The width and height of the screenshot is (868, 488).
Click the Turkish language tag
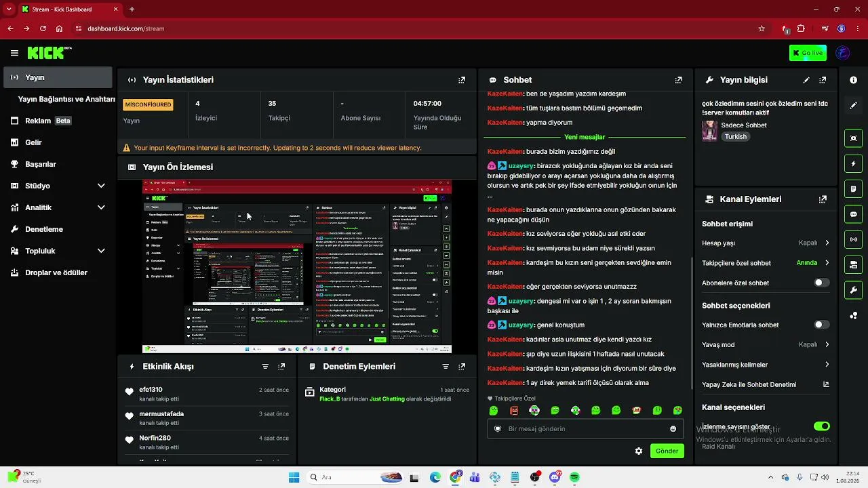point(735,136)
